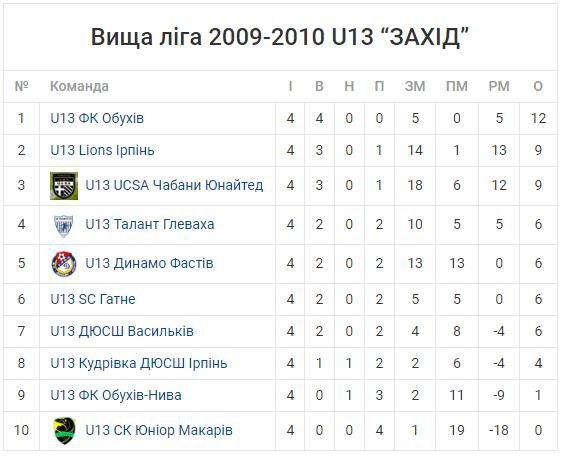Open U13 Кудрівка ДЮСШ Ірпінь link
This screenshot has width=563, height=456.
pos(139,363)
